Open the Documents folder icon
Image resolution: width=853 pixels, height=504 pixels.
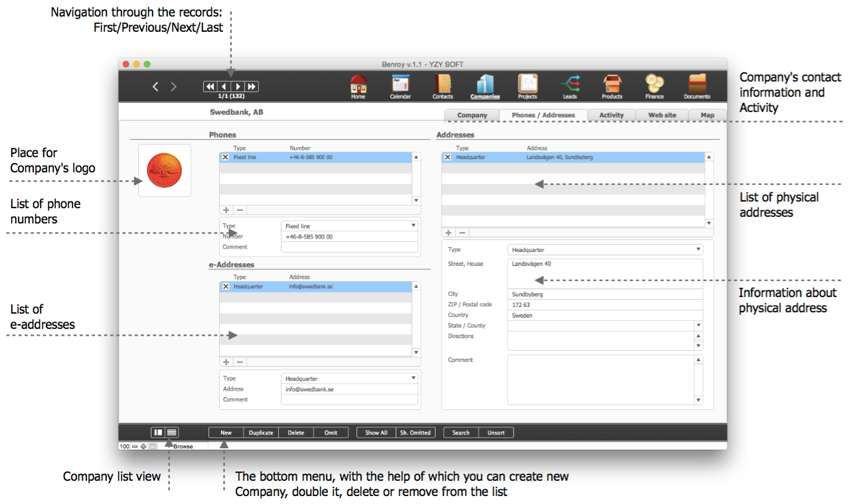click(697, 84)
